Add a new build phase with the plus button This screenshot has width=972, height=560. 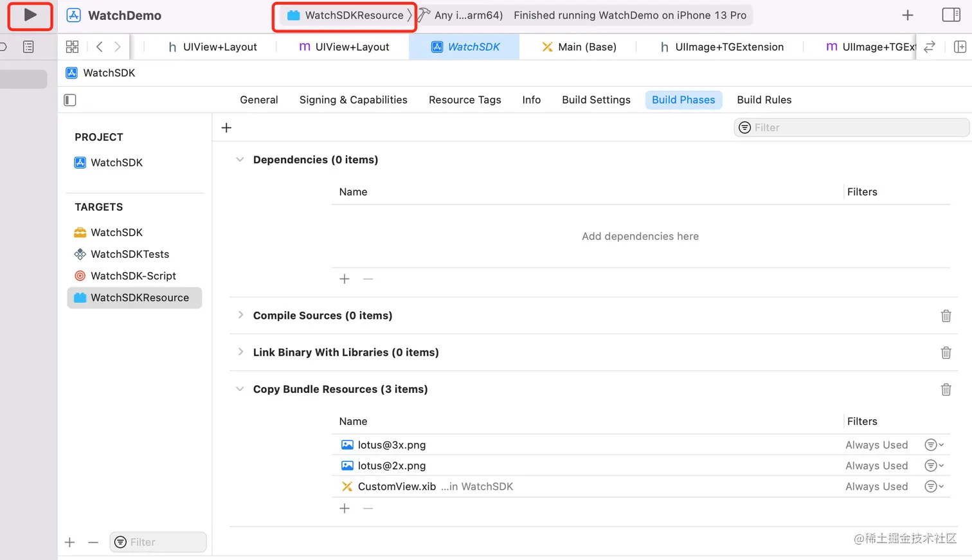[226, 127]
